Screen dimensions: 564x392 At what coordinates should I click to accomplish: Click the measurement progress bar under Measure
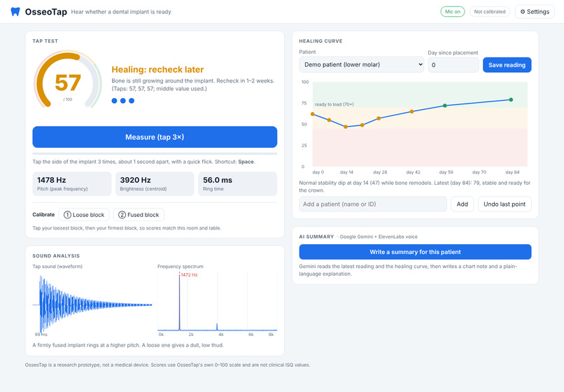155,154
